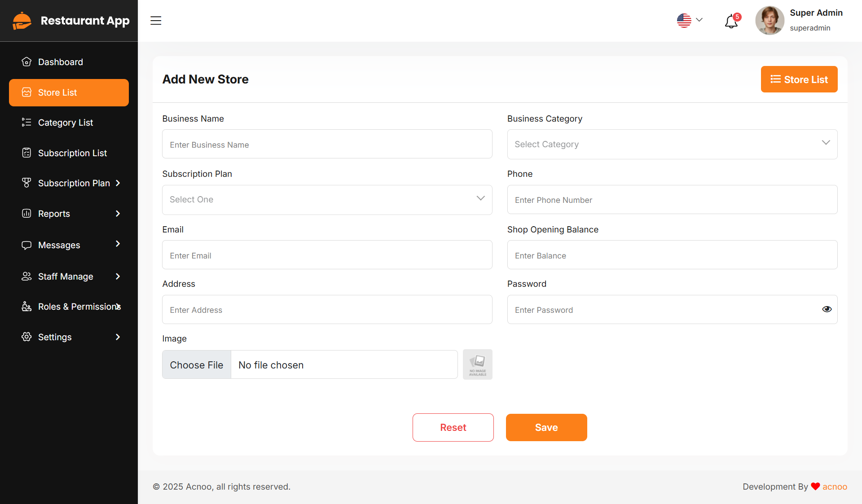Click the Enter Business Name field
862x504 pixels.
(x=327, y=145)
